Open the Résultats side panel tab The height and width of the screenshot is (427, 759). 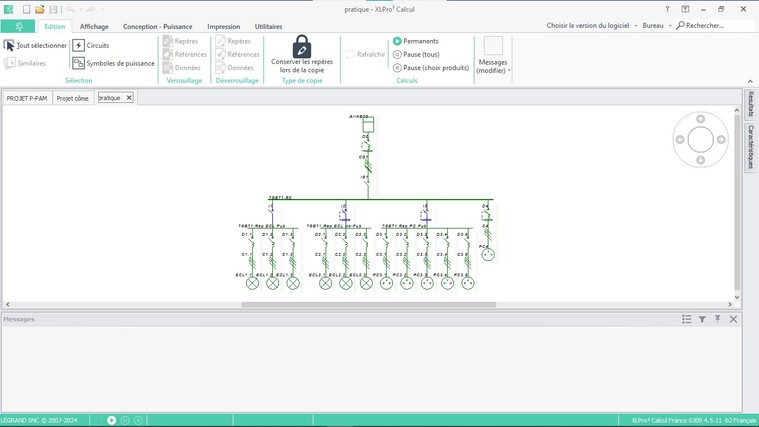point(750,104)
